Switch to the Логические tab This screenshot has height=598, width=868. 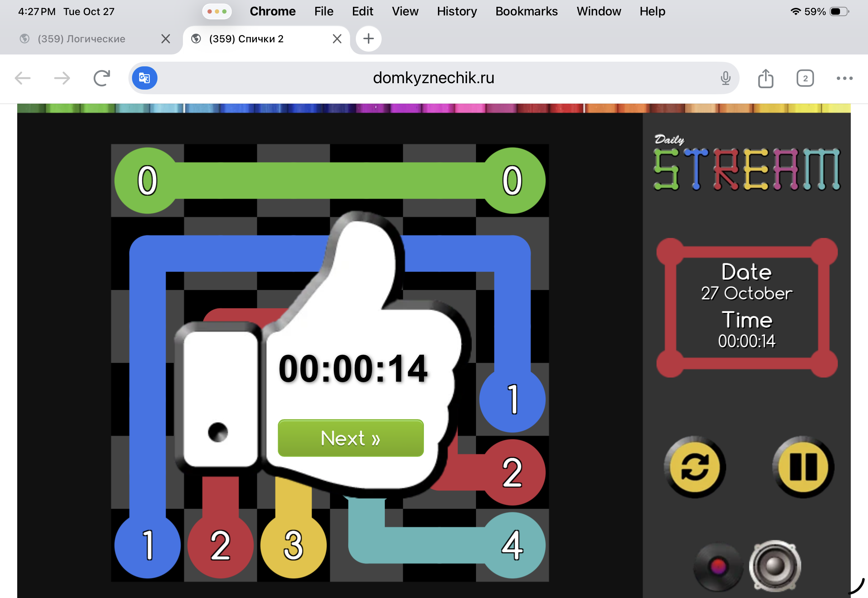coord(81,39)
